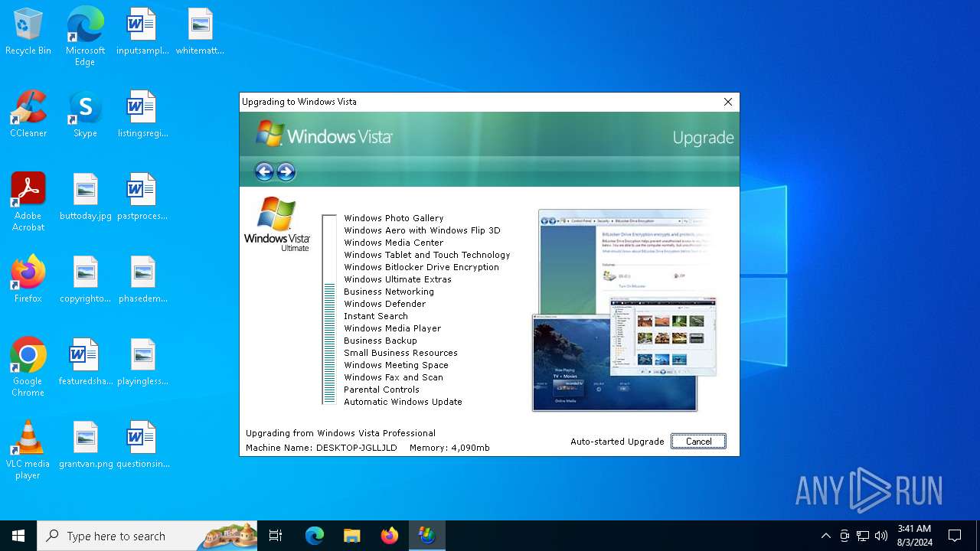Screen dimensions: 980x551
Task: Open the Recycle Bin desktop icon
Action: 28,32
